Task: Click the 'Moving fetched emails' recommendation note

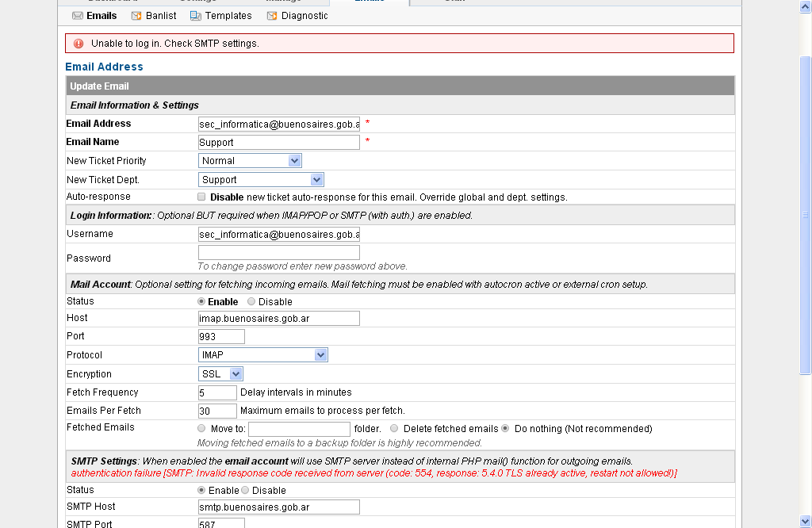Action: (x=339, y=443)
